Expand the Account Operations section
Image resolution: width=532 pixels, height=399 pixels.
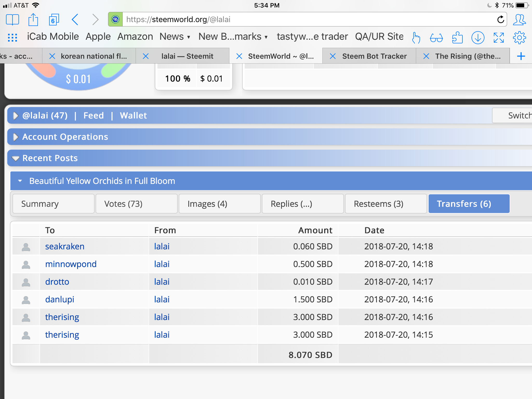pyautogui.click(x=16, y=137)
